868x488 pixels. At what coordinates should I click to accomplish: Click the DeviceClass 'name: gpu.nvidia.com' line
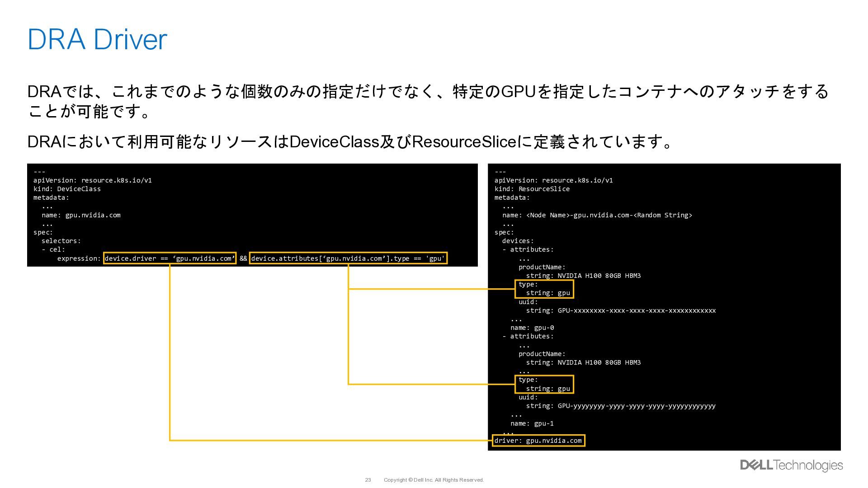tap(81, 215)
